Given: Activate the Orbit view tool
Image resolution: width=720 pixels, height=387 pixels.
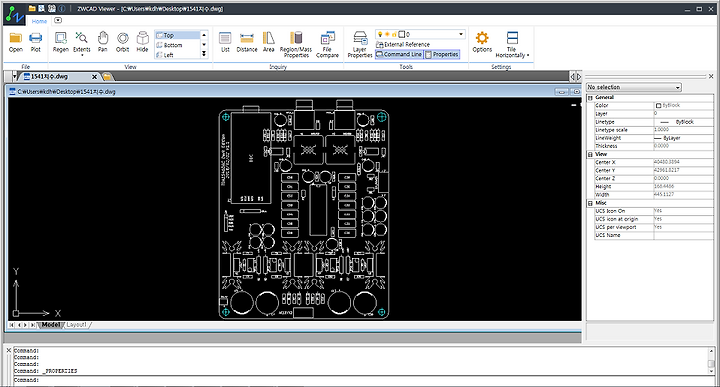Looking at the screenshot, I should [x=123, y=42].
